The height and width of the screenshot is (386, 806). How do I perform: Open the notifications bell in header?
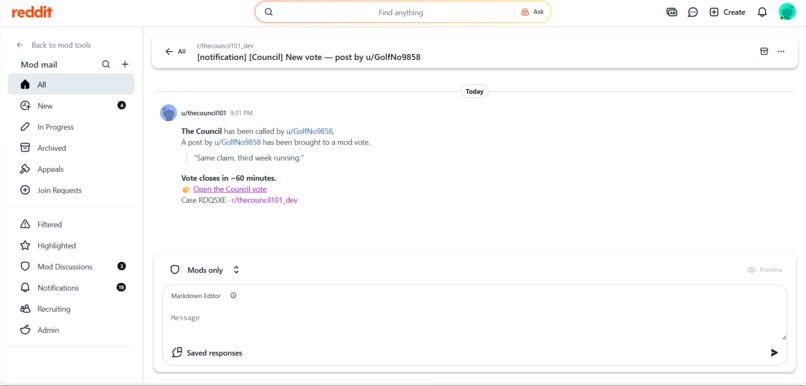click(762, 12)
